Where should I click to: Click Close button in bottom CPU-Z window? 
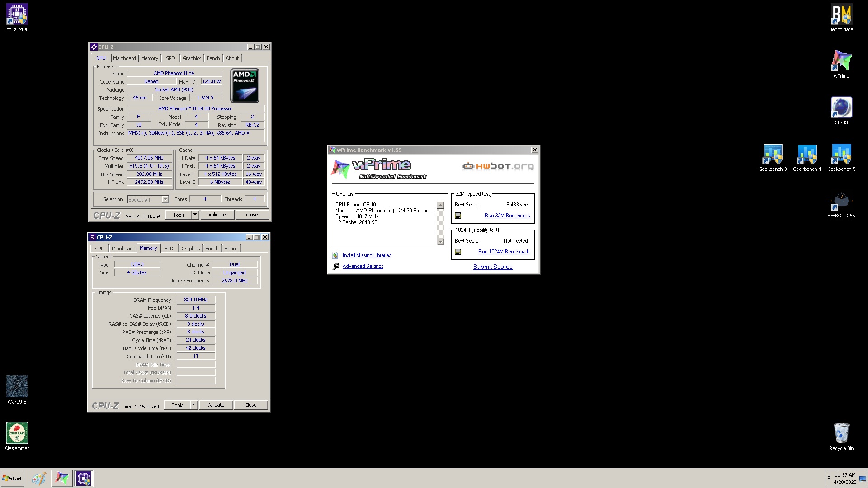pos(250,405)
